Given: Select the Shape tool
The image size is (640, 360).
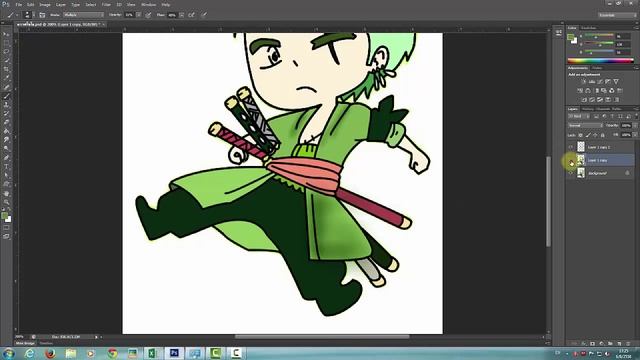Looking at the screenshot, I should pyautogui.click(x=6, y=184).
